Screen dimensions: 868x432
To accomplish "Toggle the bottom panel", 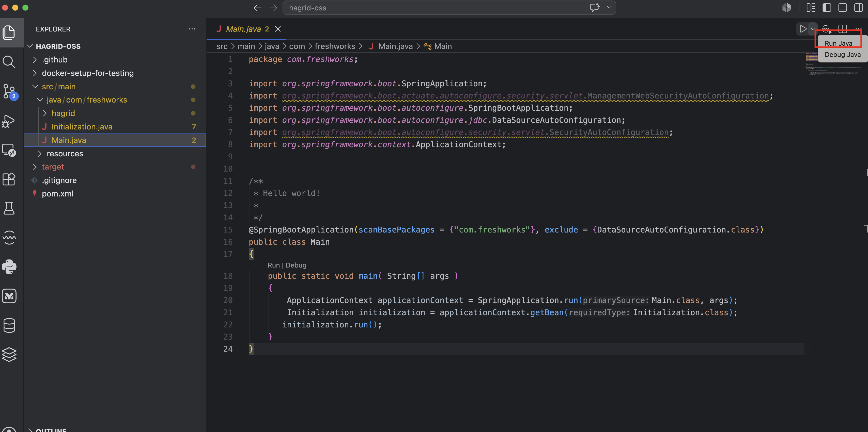I will click(x=842, y=8).
